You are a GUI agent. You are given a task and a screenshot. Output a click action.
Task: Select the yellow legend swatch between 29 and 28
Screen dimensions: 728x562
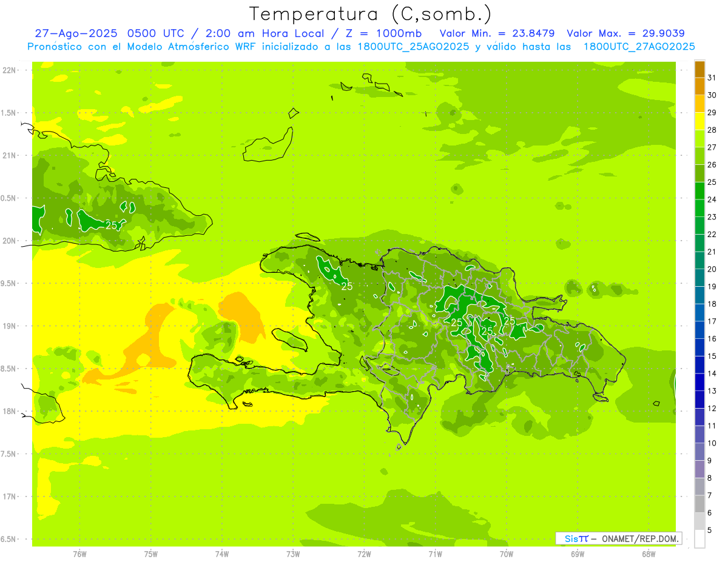(699, 121)
